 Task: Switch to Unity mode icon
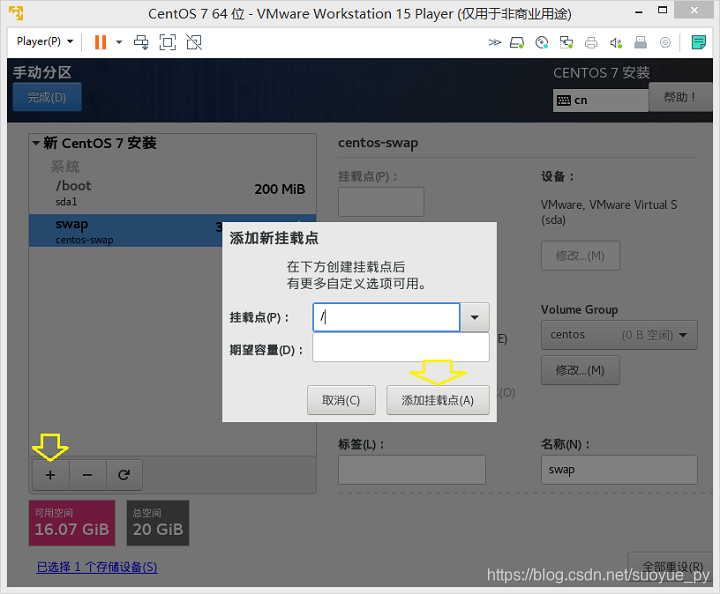coord(194,42)
